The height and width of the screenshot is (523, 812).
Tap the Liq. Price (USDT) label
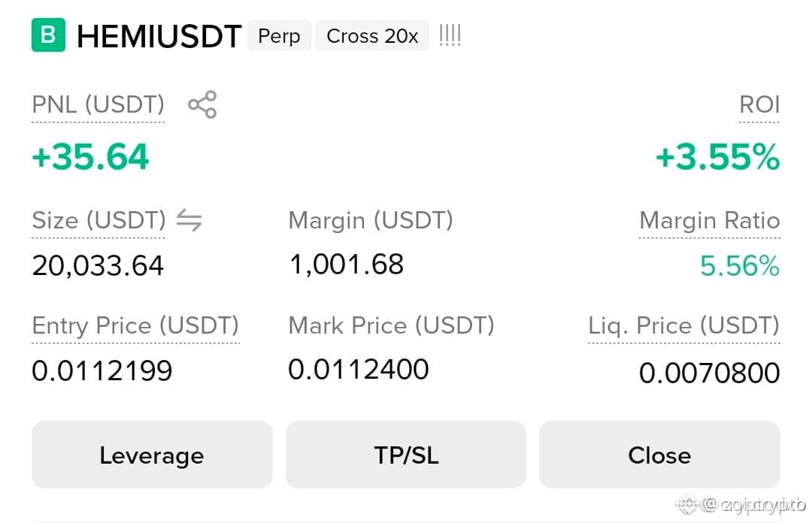tap(683, 325)
